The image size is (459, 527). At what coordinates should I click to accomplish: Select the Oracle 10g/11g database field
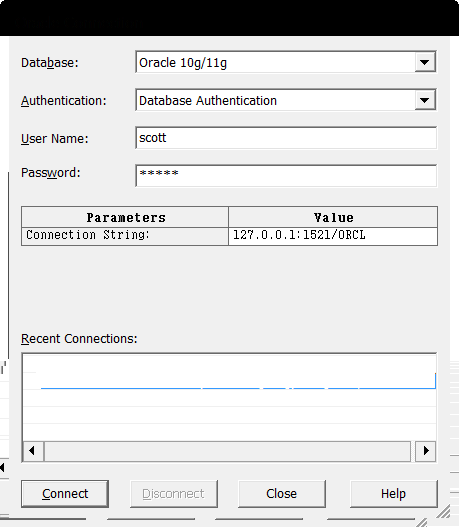pos(286,62)
